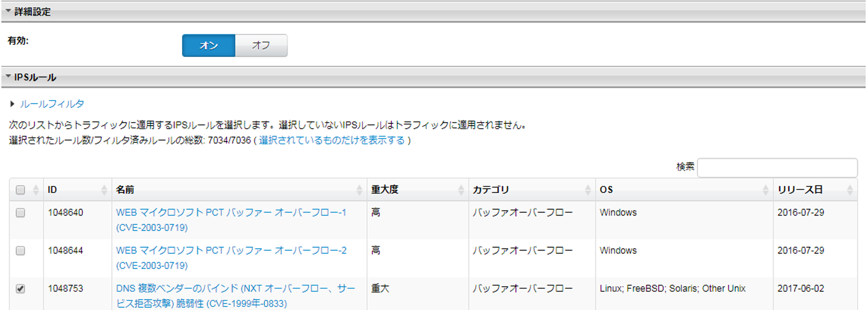This screenshot has width=868, height=310.
Task: Click the sort arrows in ID column
Action: tap(104, 190)
